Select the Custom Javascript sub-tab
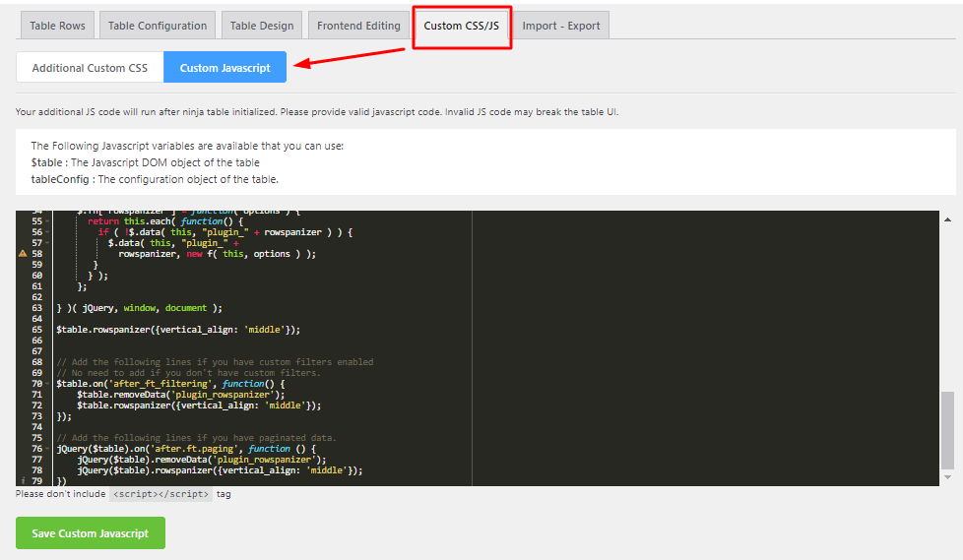This screenshot has width=963, height=560. coord(225,68)
